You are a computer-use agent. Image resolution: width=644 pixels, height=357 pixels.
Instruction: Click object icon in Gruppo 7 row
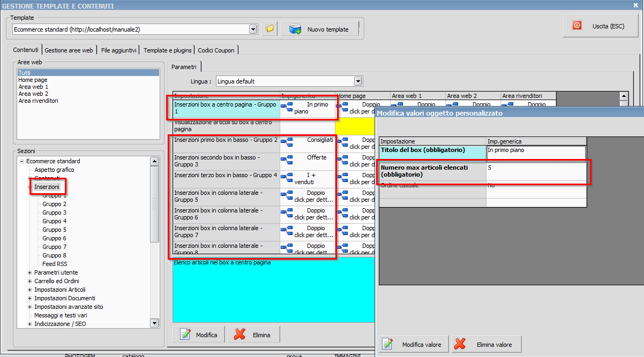coord(287,231)
